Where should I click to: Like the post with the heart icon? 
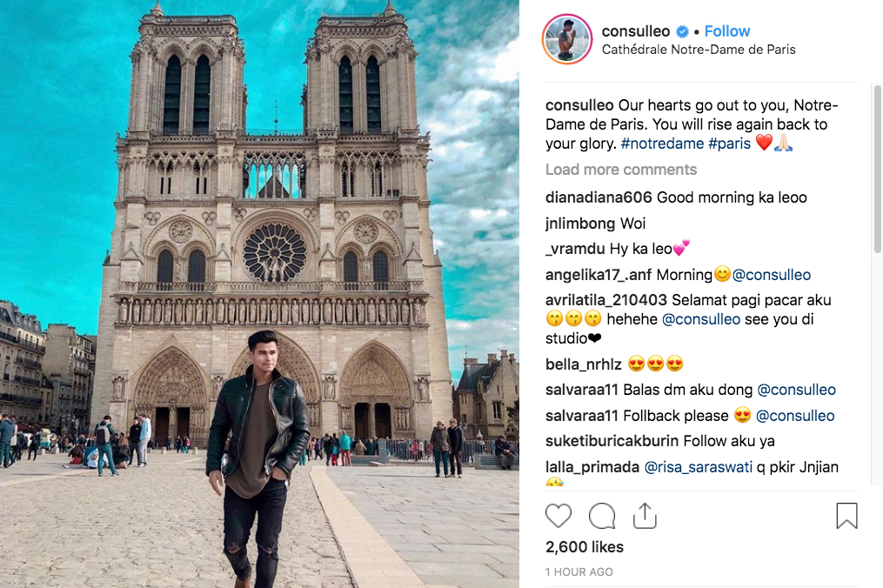coord(559,516)
